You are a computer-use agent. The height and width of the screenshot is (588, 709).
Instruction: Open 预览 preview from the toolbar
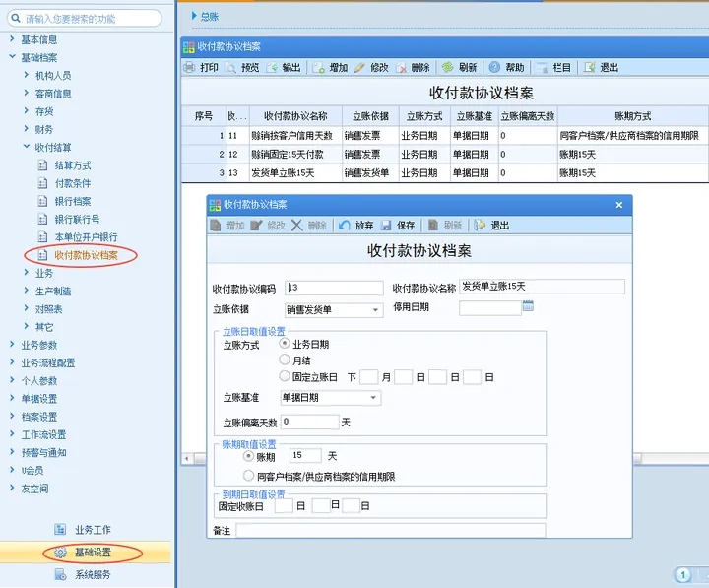click(232, 68)
